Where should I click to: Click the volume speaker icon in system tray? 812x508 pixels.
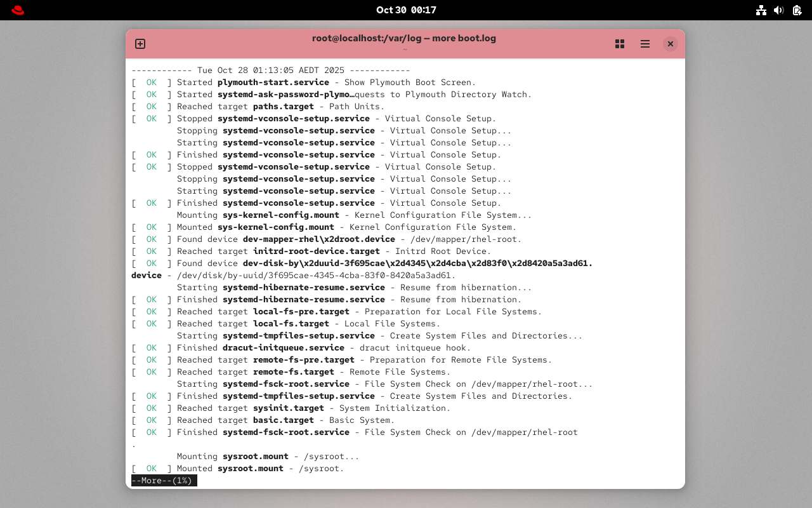tap(779, 10)
